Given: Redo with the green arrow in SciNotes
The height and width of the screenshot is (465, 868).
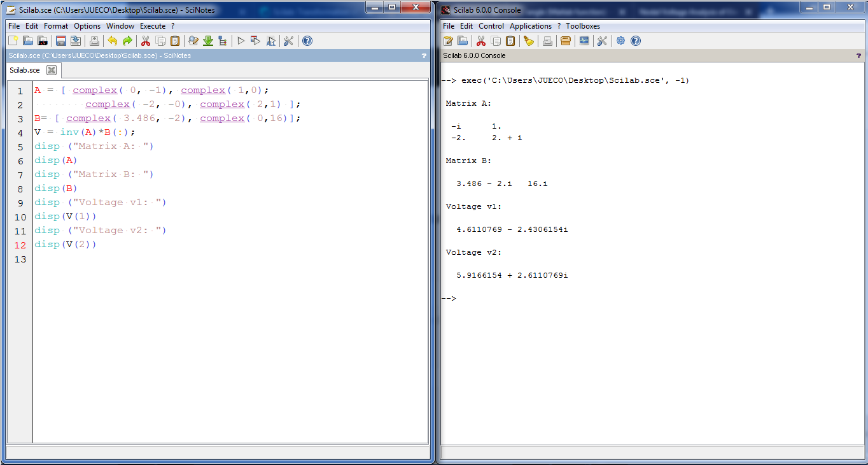Looking at the screenshot, I should click(127, 41).
